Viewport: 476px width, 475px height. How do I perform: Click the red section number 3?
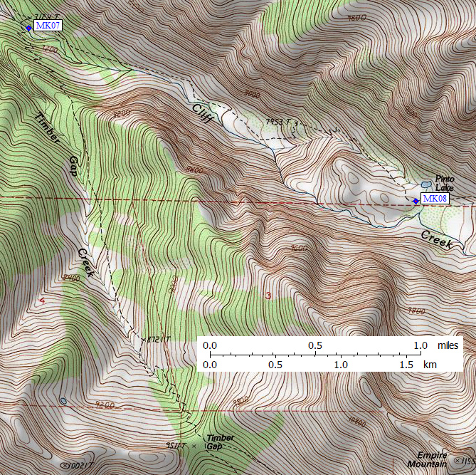click(268, 296)
